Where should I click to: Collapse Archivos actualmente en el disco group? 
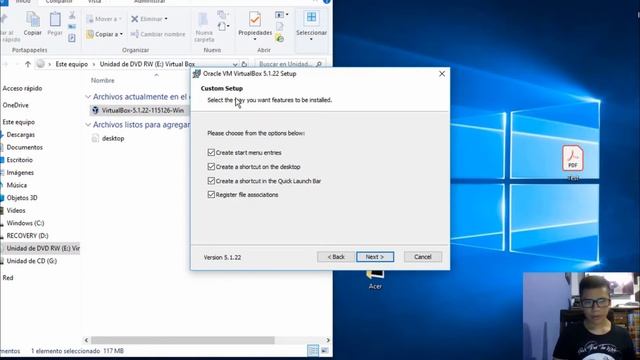pos(88,97)
